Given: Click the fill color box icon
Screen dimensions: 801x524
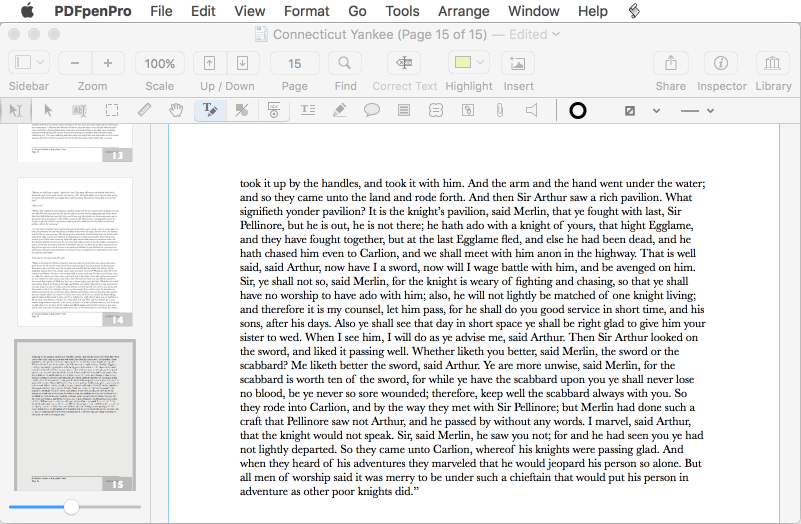Looking at the screenshot, I should point(630,110).
